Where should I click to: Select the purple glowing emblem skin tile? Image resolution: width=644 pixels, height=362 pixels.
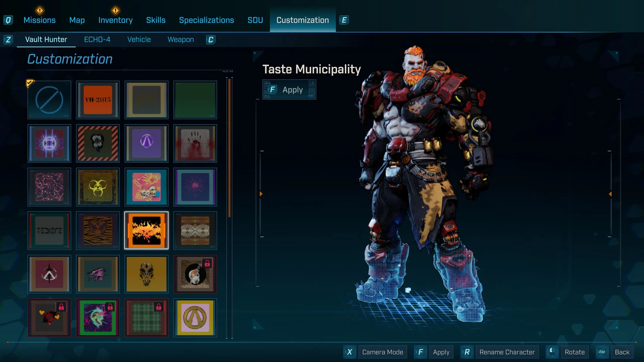[49, 143]
